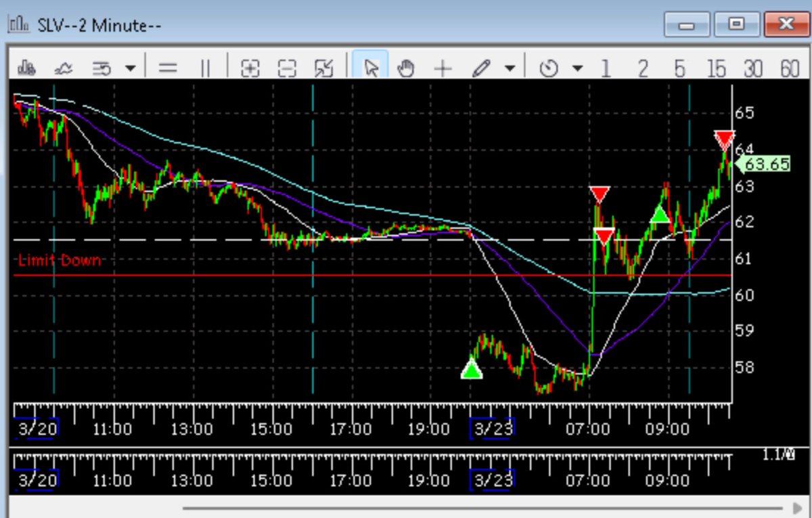Switch to the 60 minute interval
This screenshot has height=518, width=812.
point(790,68)
